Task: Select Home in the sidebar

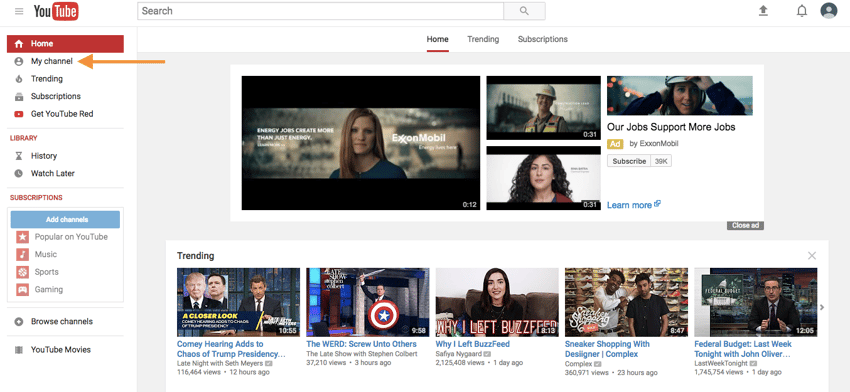Action: click(65, 44)
